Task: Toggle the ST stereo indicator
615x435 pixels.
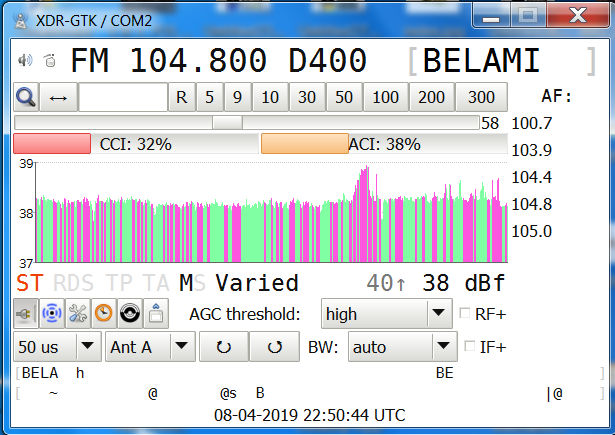Action: [29, 283]
